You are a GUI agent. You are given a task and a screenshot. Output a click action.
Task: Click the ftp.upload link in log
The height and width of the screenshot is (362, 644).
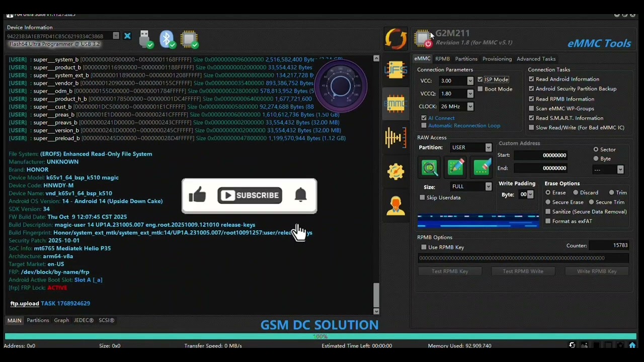(x=25, y=304)
